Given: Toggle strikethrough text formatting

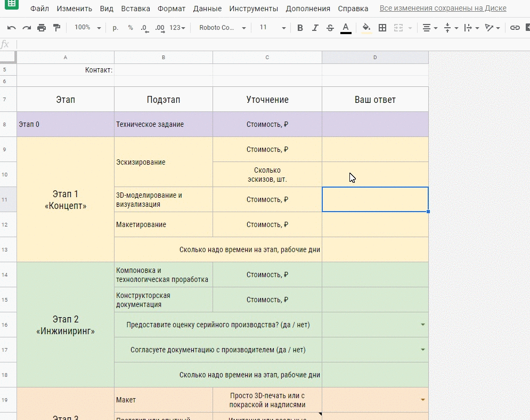Looking at the screenshot, I should point(330,28).
